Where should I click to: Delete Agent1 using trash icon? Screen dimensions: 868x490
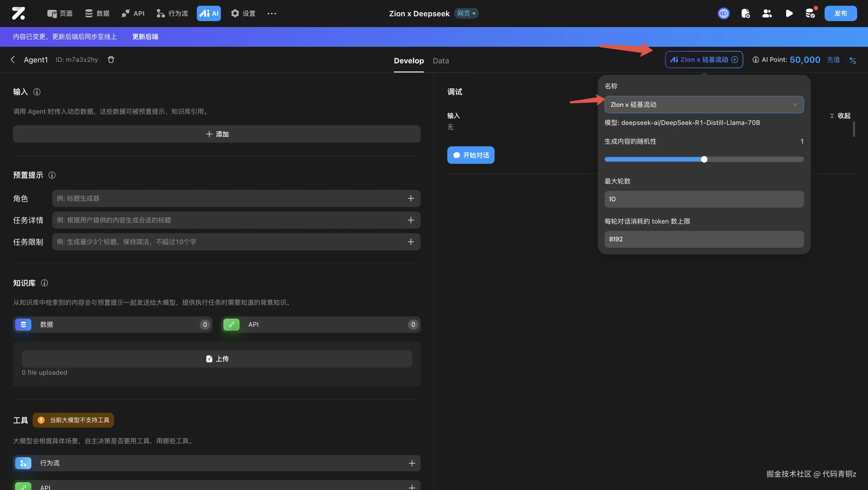(111, 60)
